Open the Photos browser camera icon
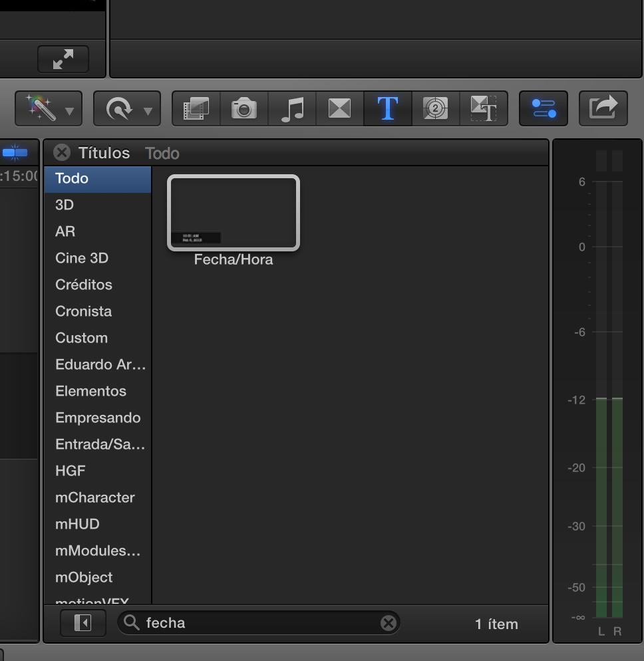The height and width of the screenshot is (661, 644). click(x=244, y=108)
